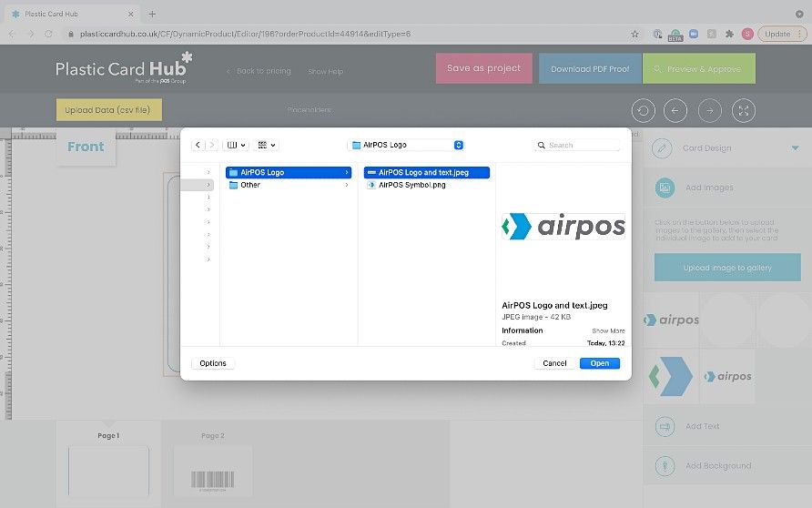Open the column view options dropdown
812x508 pixels.
pos(236,145)
